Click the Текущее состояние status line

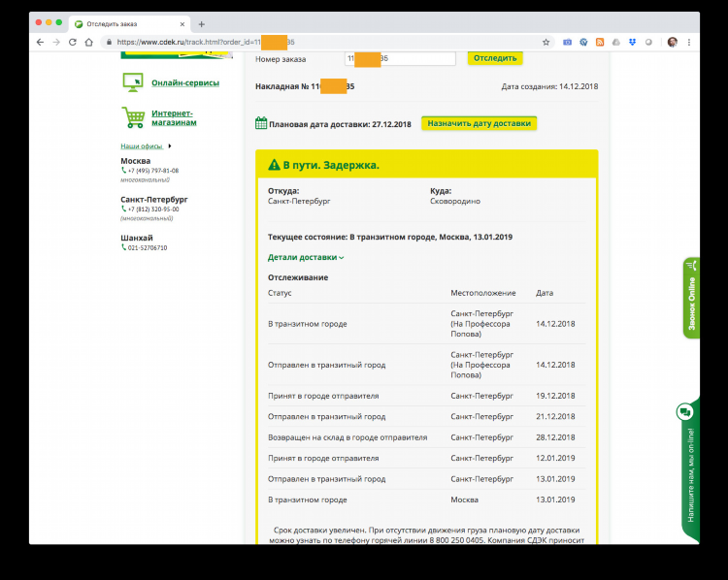(x=390, y=237)
